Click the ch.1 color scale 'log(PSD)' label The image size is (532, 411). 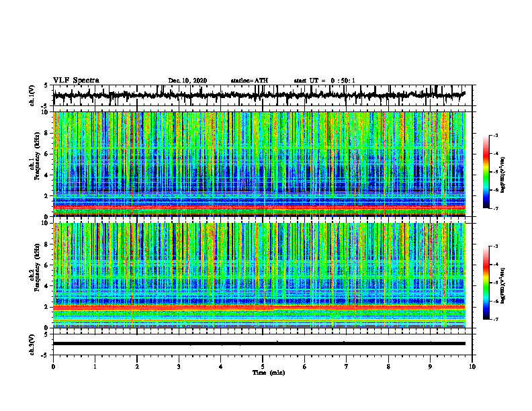point(503,175)
